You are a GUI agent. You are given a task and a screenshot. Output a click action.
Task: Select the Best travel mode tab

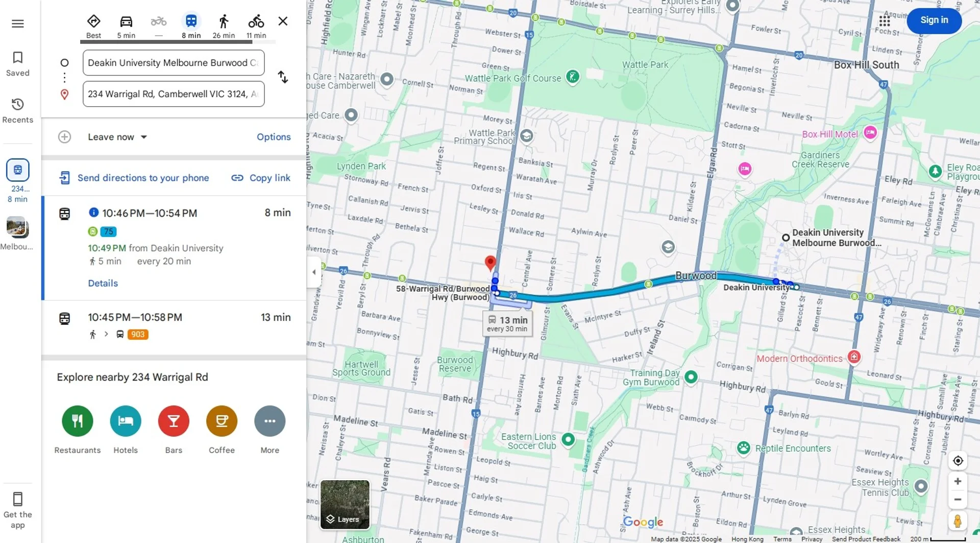[x=93, y=26]
